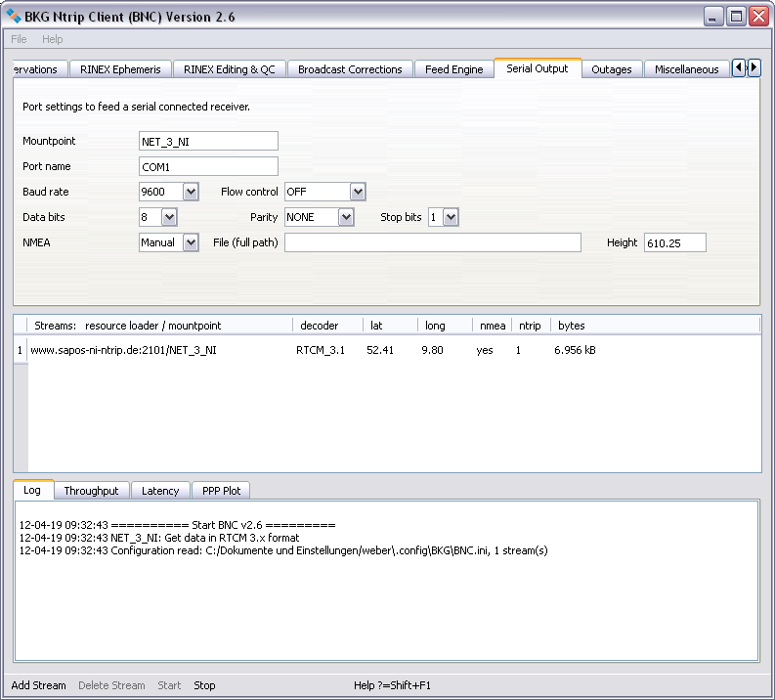Image resolution: width=775 pixels, height=700 pixels.
Task: Select the NET_3_NI stream row
Action: [x=124, y=350]
